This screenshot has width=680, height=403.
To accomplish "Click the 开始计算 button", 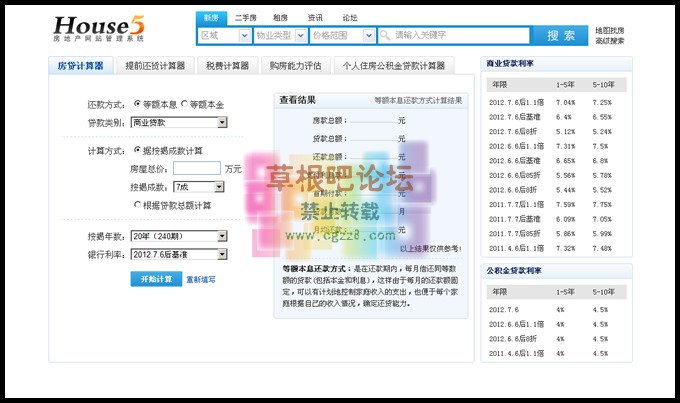I will click(x=155, y=279).
